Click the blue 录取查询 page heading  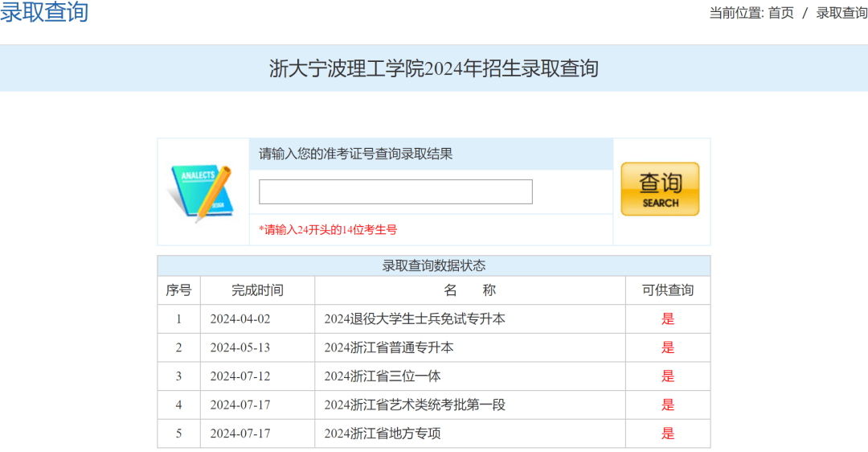tap(44, 11)
